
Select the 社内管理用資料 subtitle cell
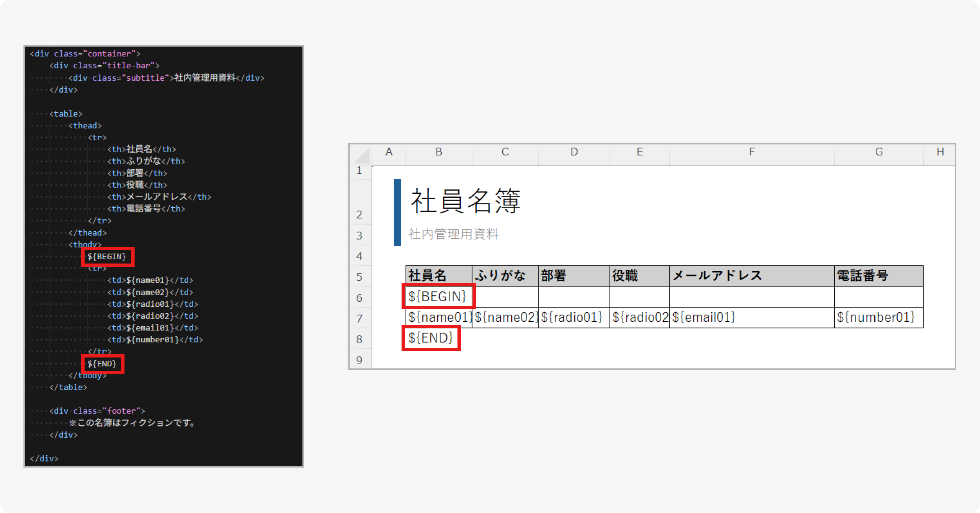click(x=453, y=235)
